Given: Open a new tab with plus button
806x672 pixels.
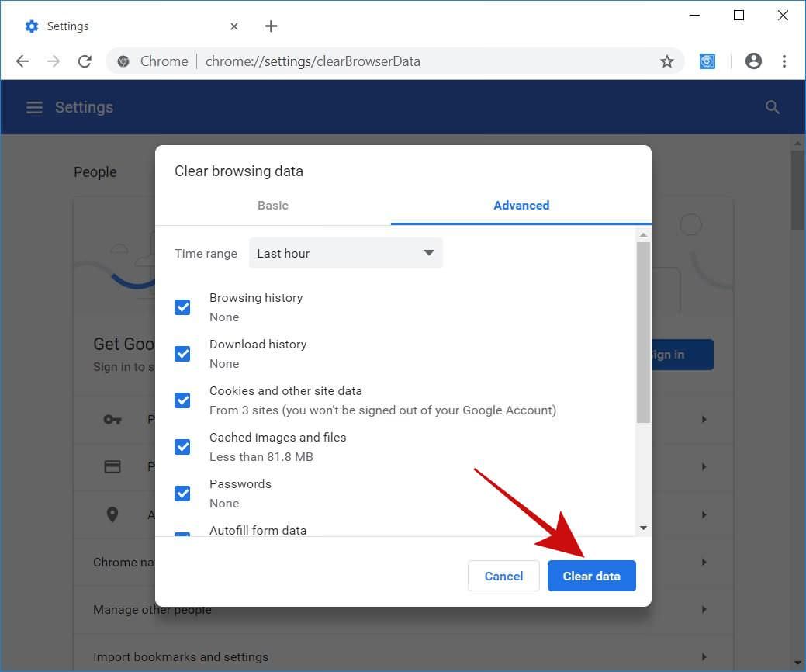Looking at the screenshot, I should 271,26.
